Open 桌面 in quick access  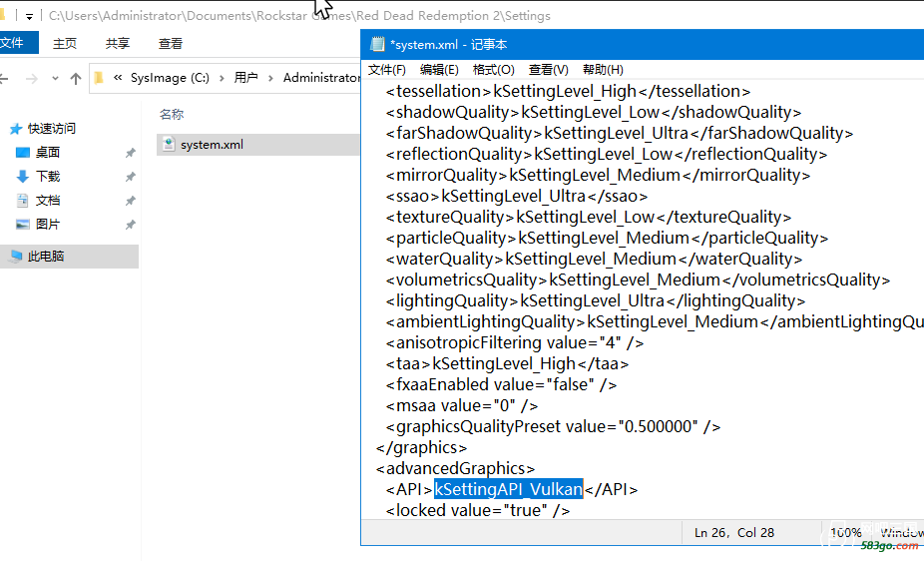[x=48, y=153]
